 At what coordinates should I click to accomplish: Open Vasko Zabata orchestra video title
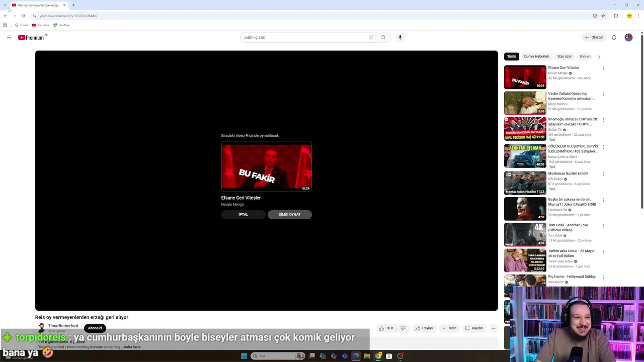(x=572, y=96)
